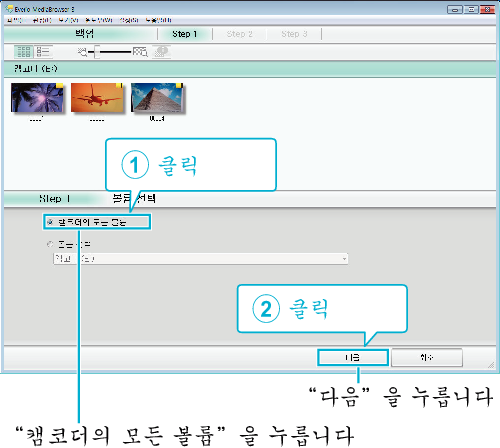Viewport: 500px width, 448px height.
Task: Click the Everio MediaBrowser app icon in title bar
Action: [9, 9]
